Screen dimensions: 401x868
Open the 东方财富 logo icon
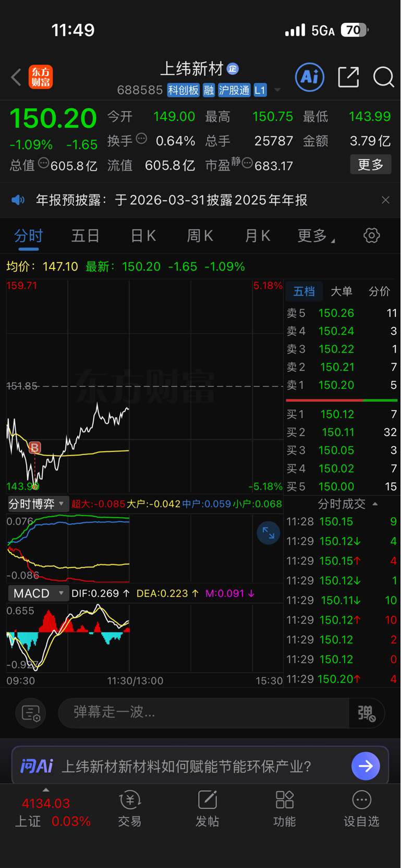[x=41, y=77]
